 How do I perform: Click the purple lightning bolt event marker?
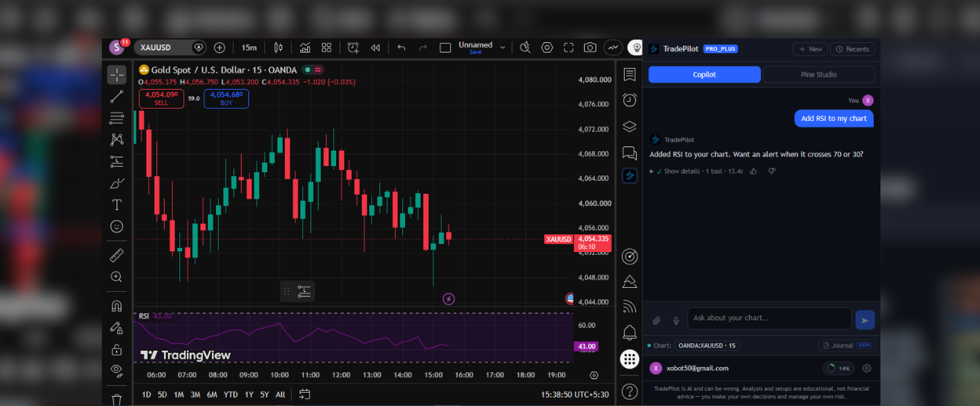click(x=449, y=299)
